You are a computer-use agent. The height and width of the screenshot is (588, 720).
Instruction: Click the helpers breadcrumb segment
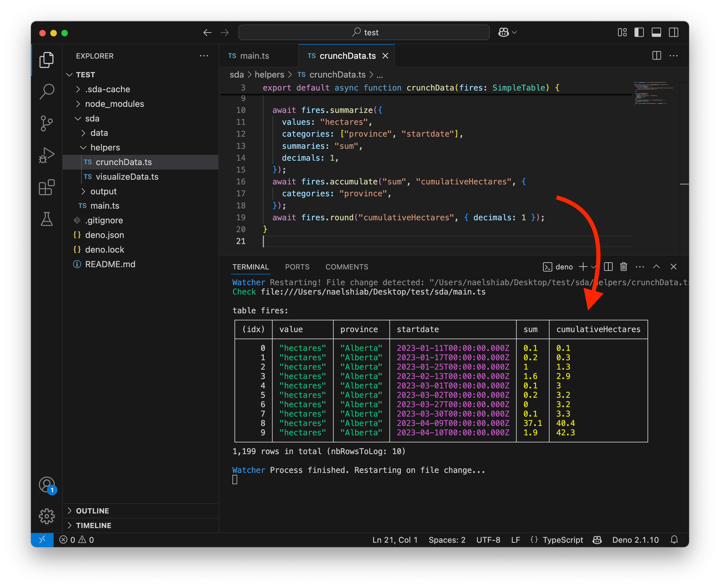[269, 75]
